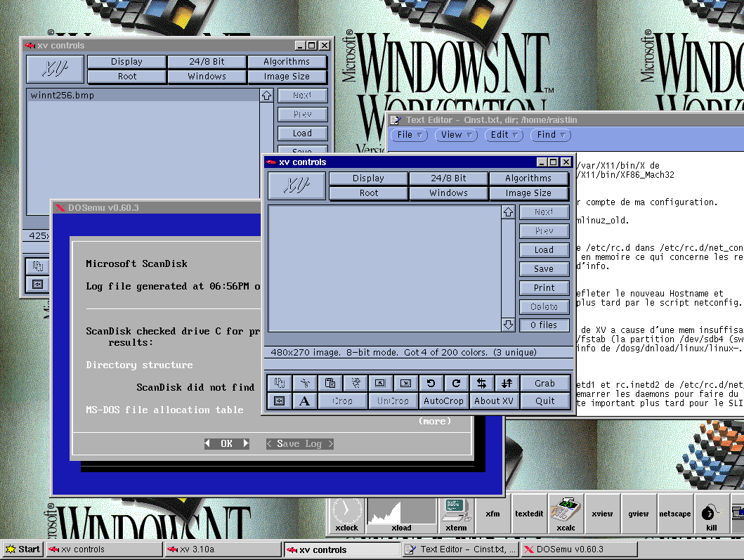744x560 pixels.
Task: Click Load button in back xv controls window
Action: 302,134
